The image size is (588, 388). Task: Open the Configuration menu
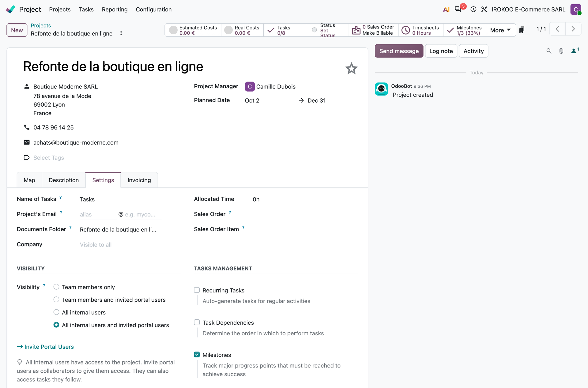tap(153, 9)
